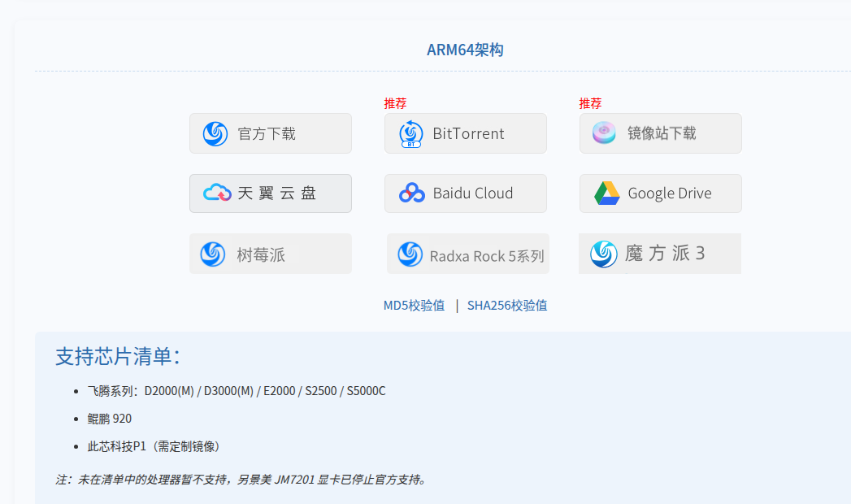Click the ARM64架构 section heading

click(465, 50)
